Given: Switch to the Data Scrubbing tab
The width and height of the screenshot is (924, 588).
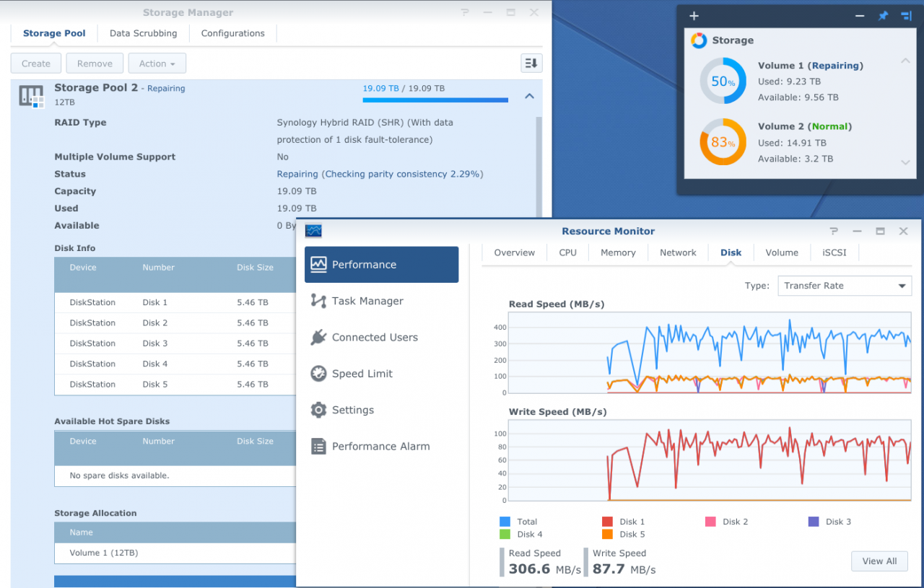Looking at the screenshot, I should tap(143, 33).
